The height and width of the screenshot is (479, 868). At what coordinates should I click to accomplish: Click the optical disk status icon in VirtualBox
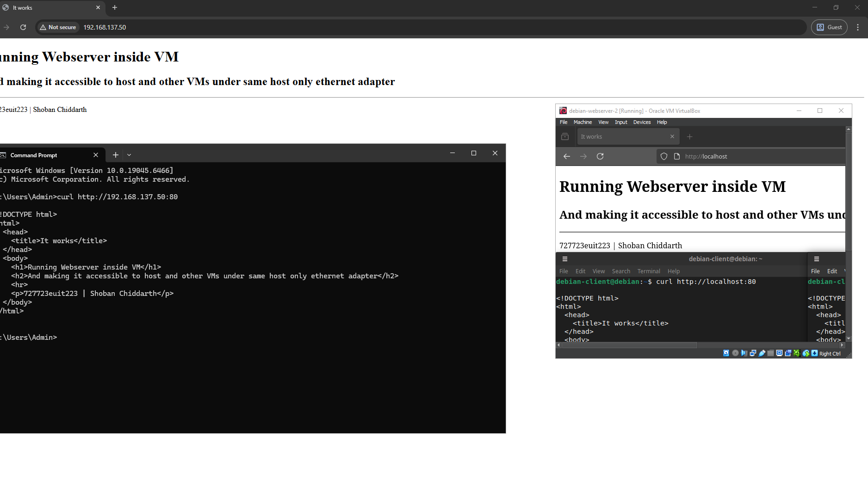[x=735, y=353]
